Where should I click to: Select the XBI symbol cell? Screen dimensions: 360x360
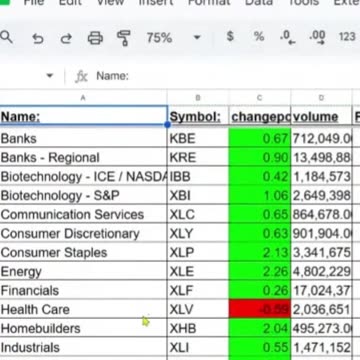click(198, 195)
